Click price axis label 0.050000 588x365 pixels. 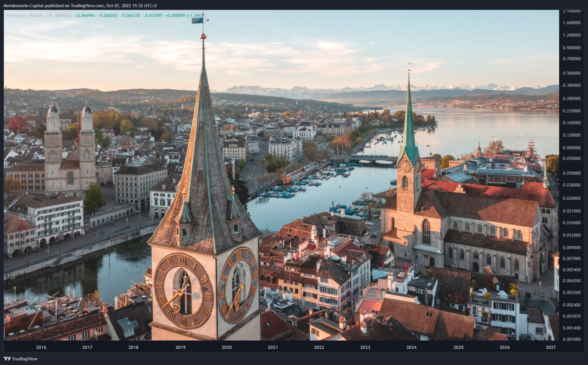point(572,173)
